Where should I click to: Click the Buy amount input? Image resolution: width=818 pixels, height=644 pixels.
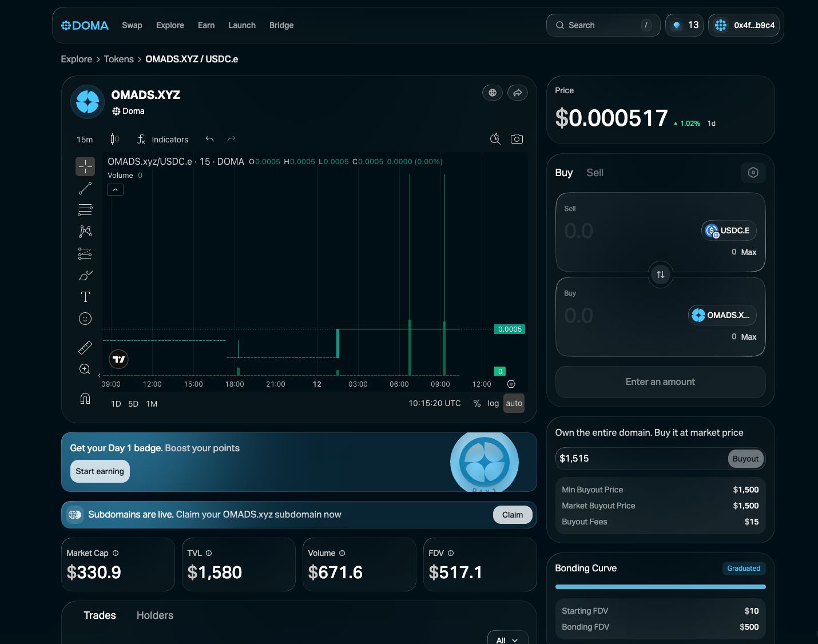(624, 316)
